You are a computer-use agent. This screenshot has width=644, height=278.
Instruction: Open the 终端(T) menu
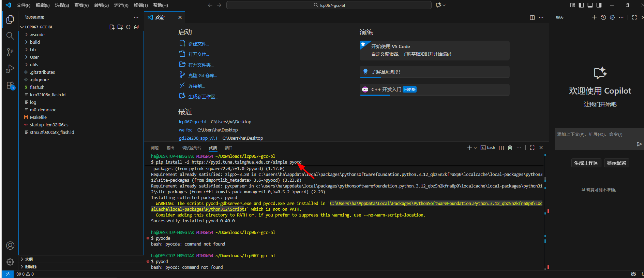(140, 5)
